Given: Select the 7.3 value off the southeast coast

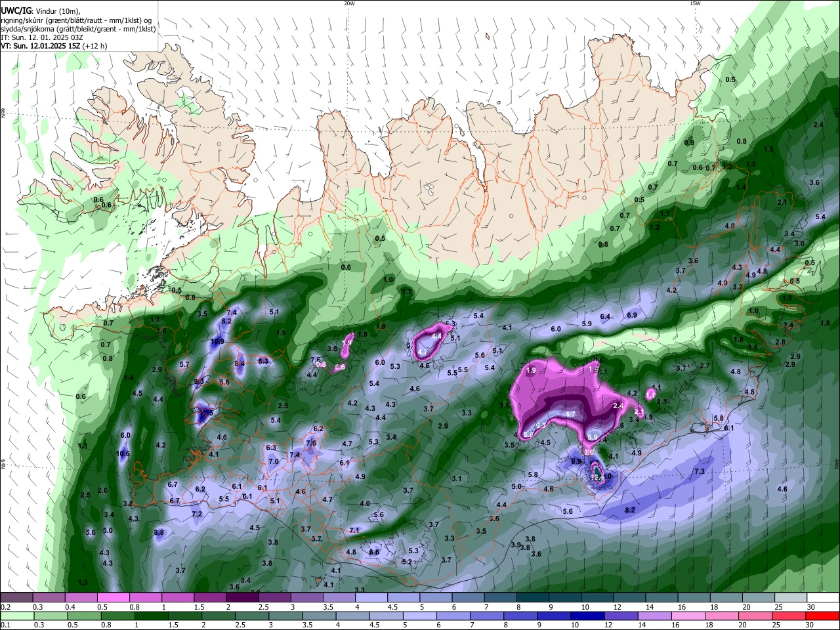Looking at the screenshot, I should coord(700,471).
